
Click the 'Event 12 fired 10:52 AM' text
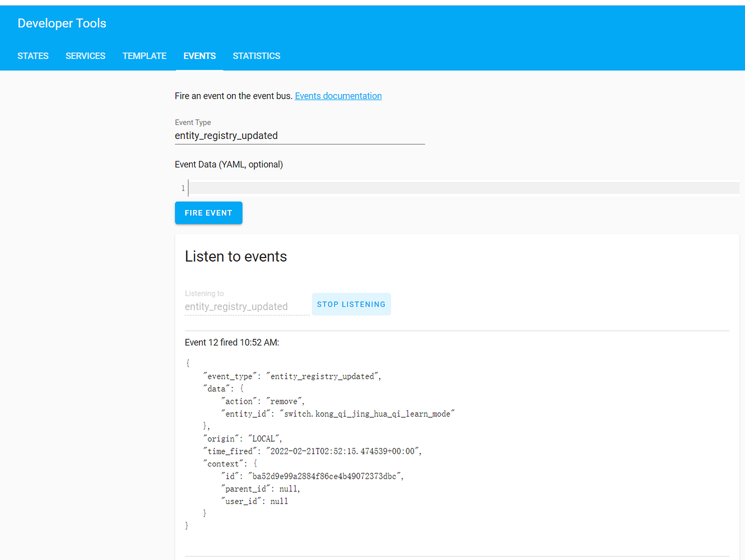(232, 342)
